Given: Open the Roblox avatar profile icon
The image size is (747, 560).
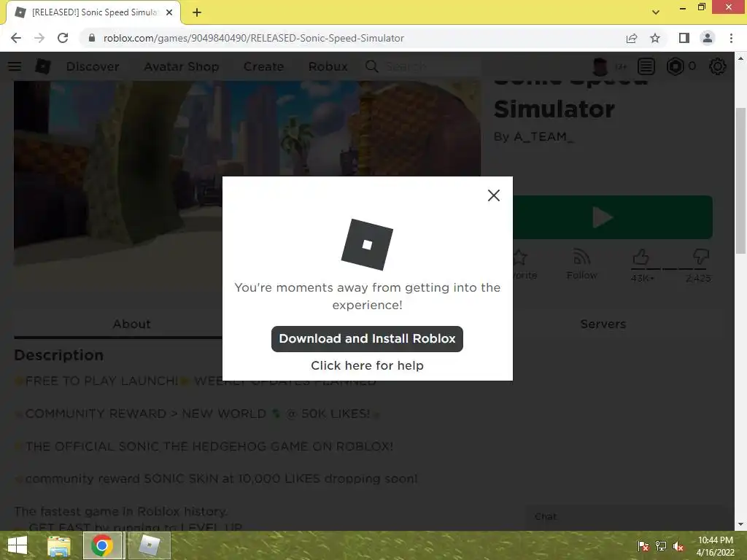Looking at the screenshot, I should tap(600, 66).
